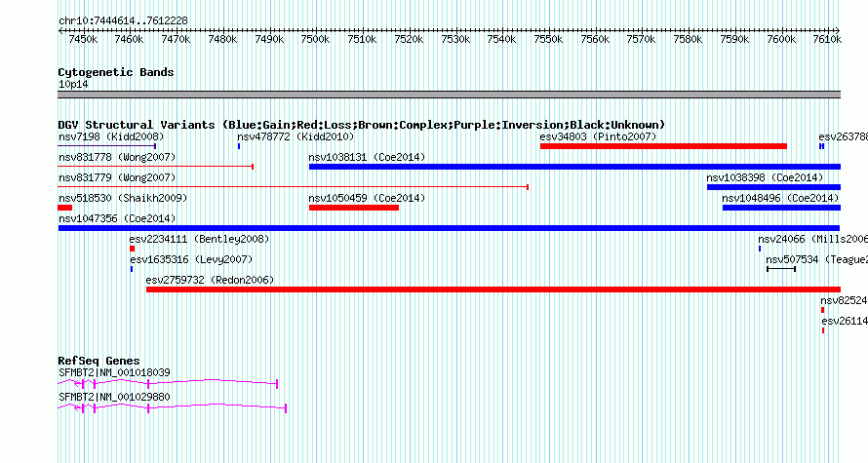Click the nsv518530 (Shaikh2009) red block

click(x=64, y=208)
